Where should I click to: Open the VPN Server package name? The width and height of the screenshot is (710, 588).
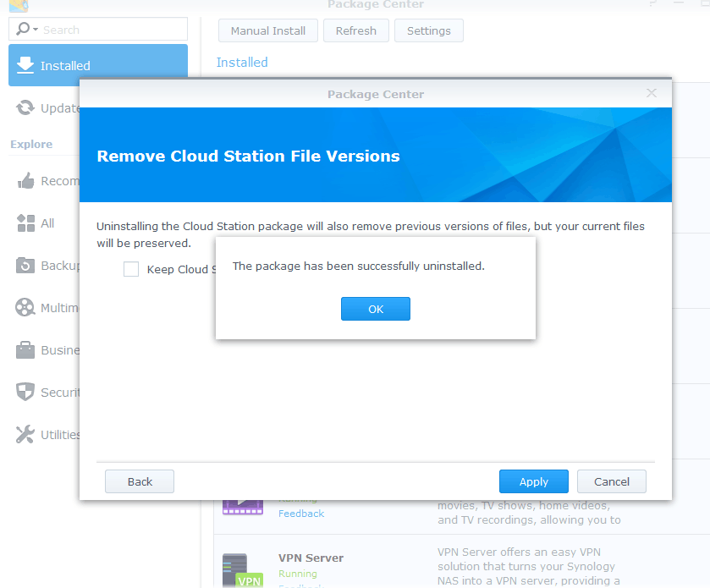point(311,558)
